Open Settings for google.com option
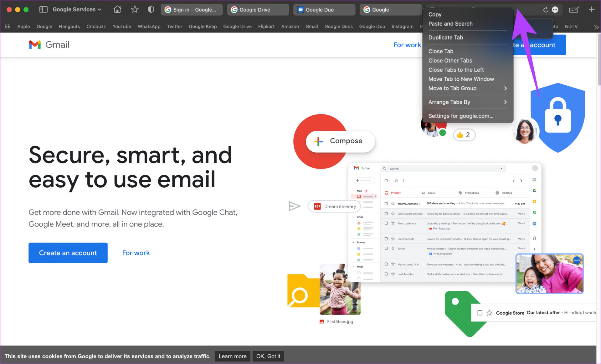The height and width of the screenshot is (364, 601). (x=461, y=116)
